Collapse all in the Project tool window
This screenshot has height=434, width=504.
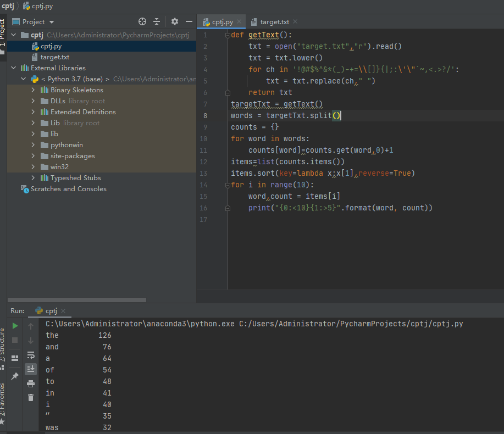(x=157, y=22)
